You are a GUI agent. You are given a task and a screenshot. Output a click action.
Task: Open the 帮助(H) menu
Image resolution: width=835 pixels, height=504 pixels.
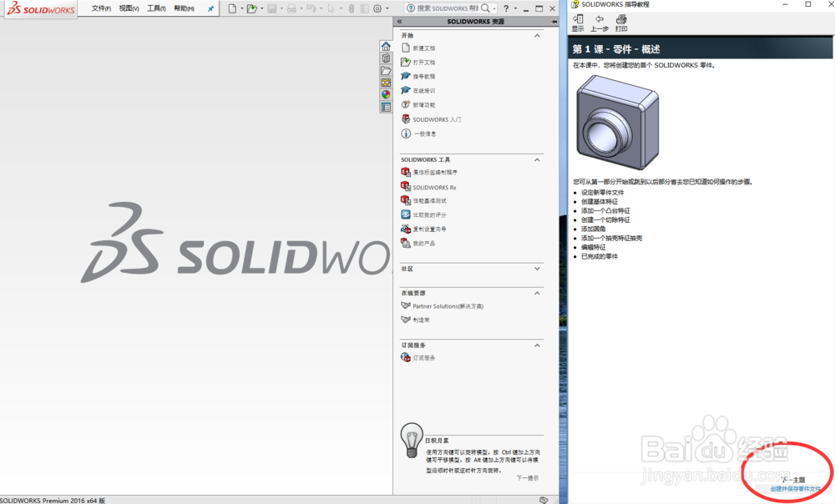point(185,8)
